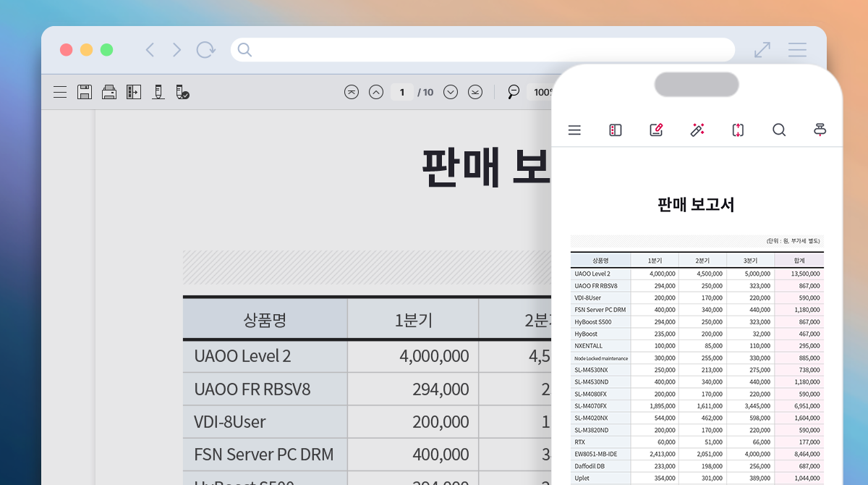
Task: Click mobile header 2분기
Action: [x=702, y=261]
